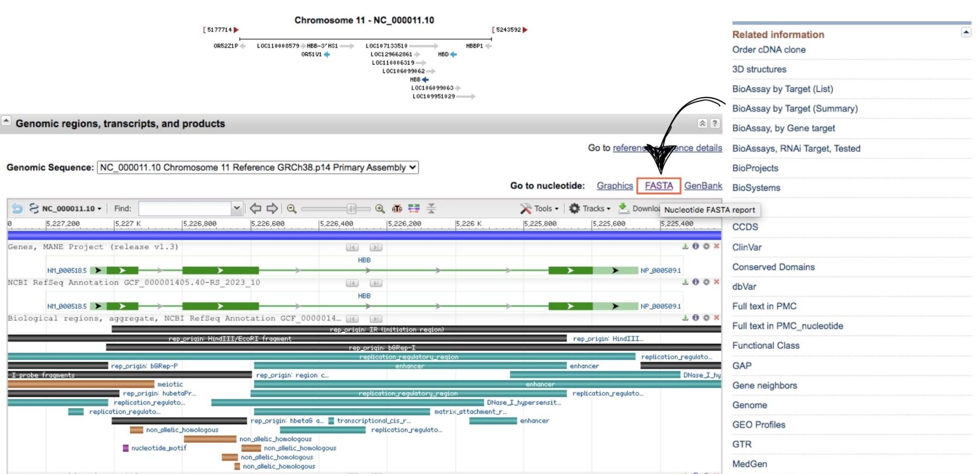This screenshot has height=474, width=980.
Task: Click the Download green arrow icon
Action: point(623,208)
